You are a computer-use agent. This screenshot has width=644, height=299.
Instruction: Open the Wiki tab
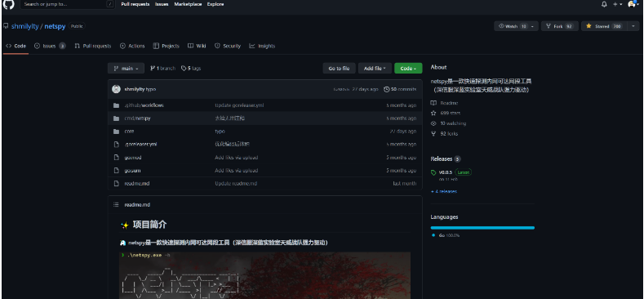pyautogui.click(x=197, y=46)
